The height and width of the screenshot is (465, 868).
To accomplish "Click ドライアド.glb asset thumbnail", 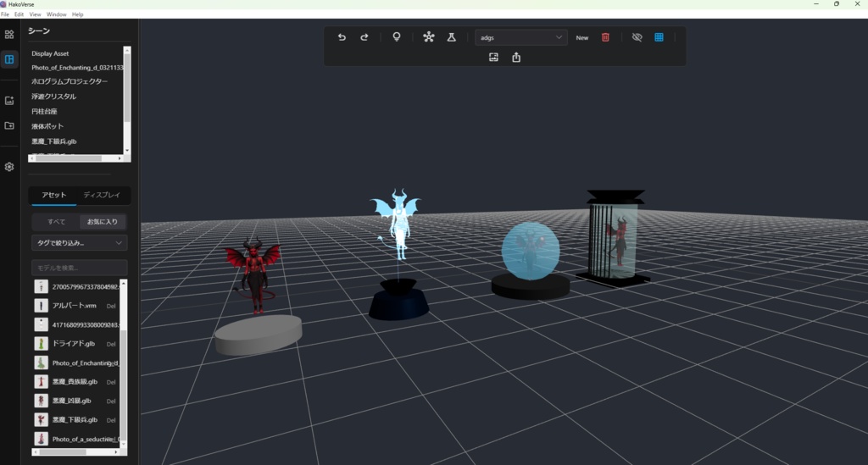I will click(x=41, y=343).
